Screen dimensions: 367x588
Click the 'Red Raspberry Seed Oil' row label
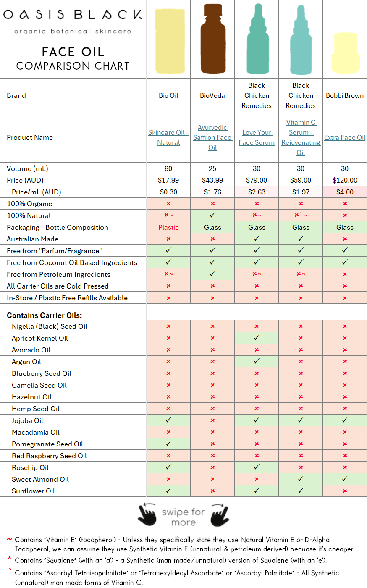coord(49,456)
